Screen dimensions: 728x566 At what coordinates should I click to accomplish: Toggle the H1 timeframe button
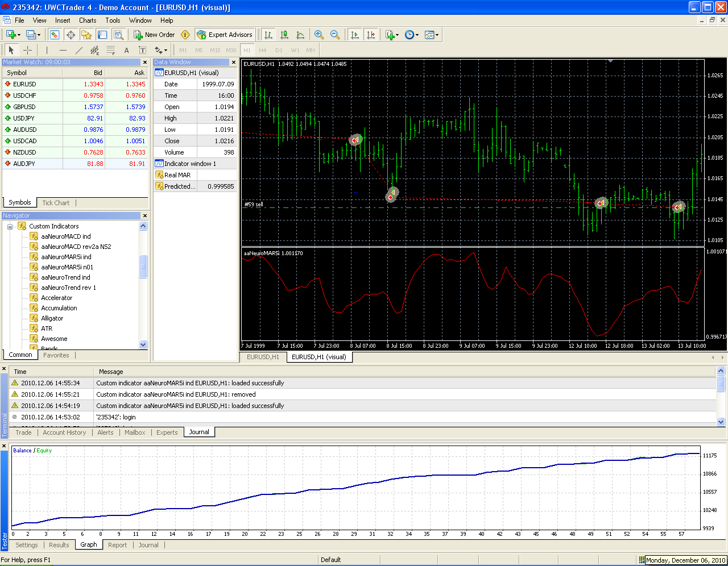pyautogui.click(x=247, y=50)
